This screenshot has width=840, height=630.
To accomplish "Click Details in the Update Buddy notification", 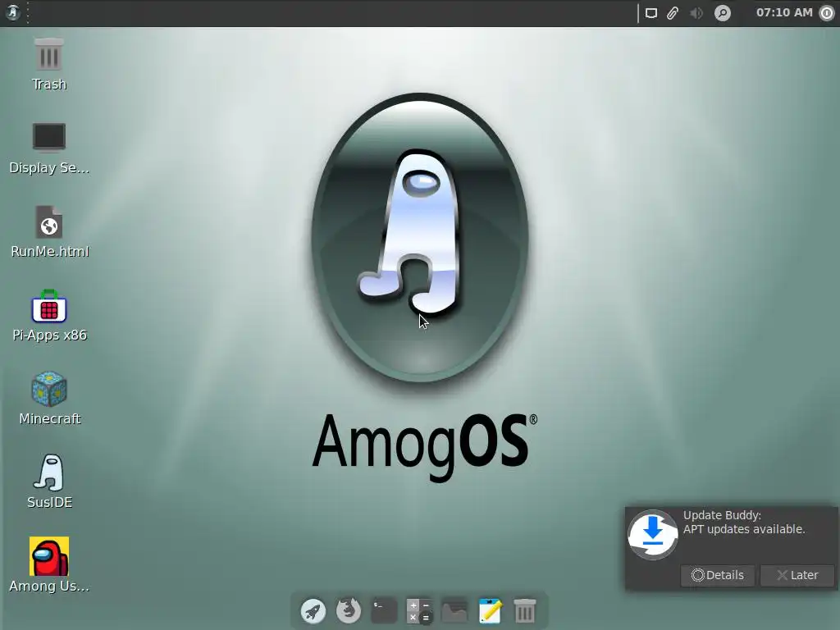I will pos(717,575).
